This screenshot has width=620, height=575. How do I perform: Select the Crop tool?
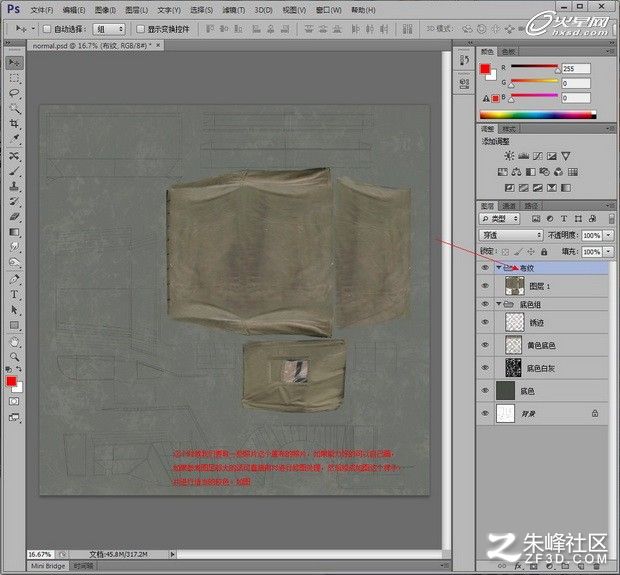14,123
